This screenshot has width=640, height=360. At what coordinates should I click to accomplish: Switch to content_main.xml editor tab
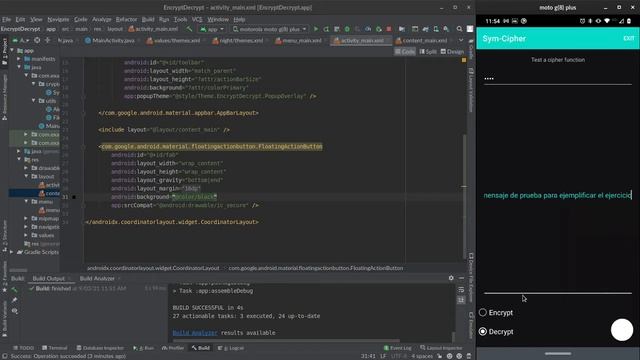pyautogui.click(x=424, y=40)
